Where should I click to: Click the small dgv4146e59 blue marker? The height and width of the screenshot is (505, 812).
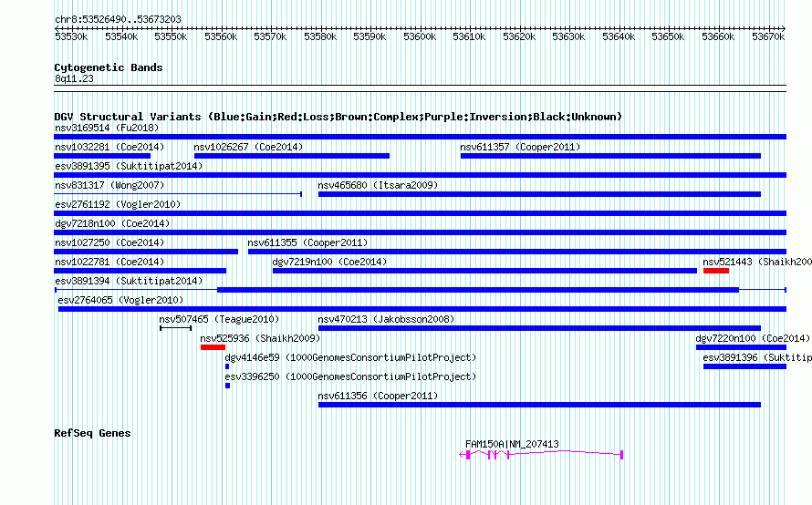tap(227, 366)
